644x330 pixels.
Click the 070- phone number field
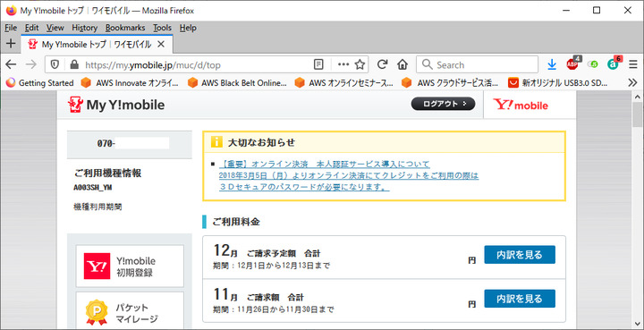[x=130, y=144]
